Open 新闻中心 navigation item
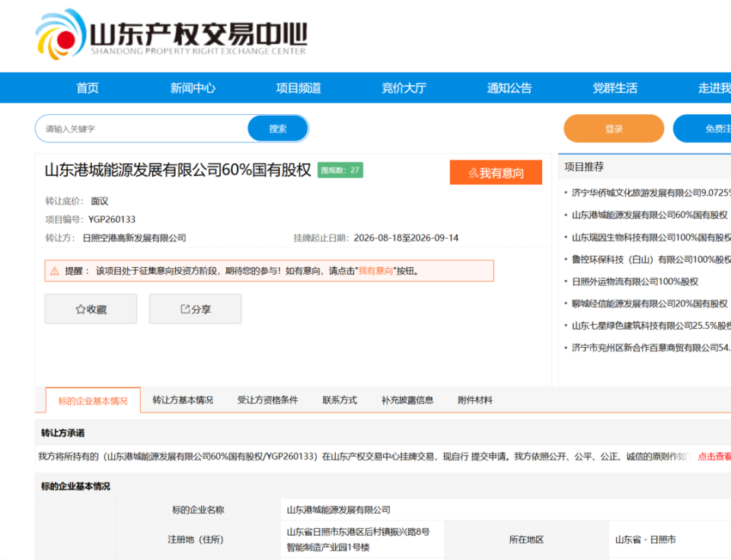The height and width of the screenshot is (560, 731). pos(193,88)
